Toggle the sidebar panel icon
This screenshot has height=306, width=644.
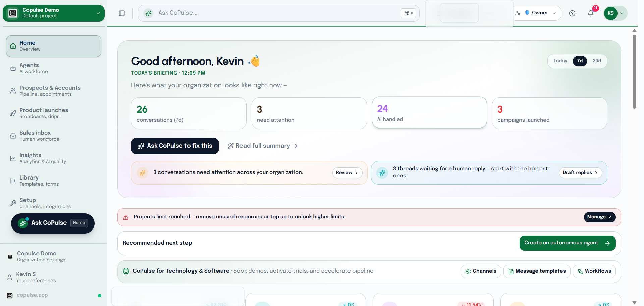coord(122,13)
